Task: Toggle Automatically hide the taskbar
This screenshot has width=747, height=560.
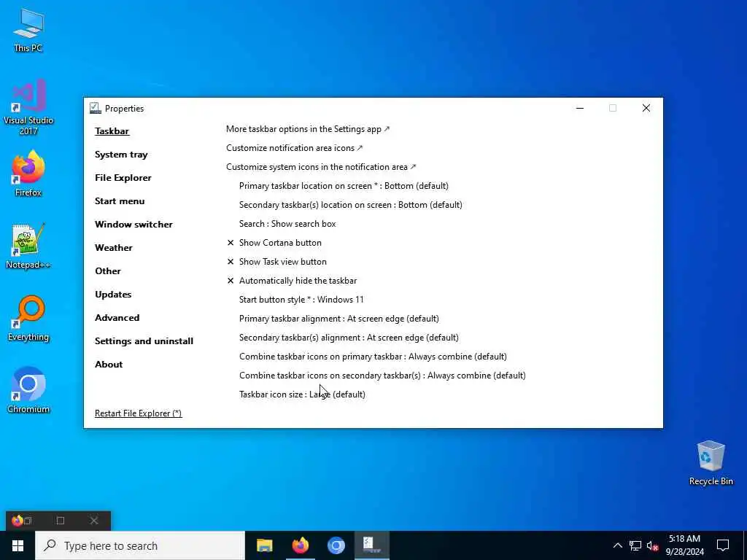Action: coord(292,281)
